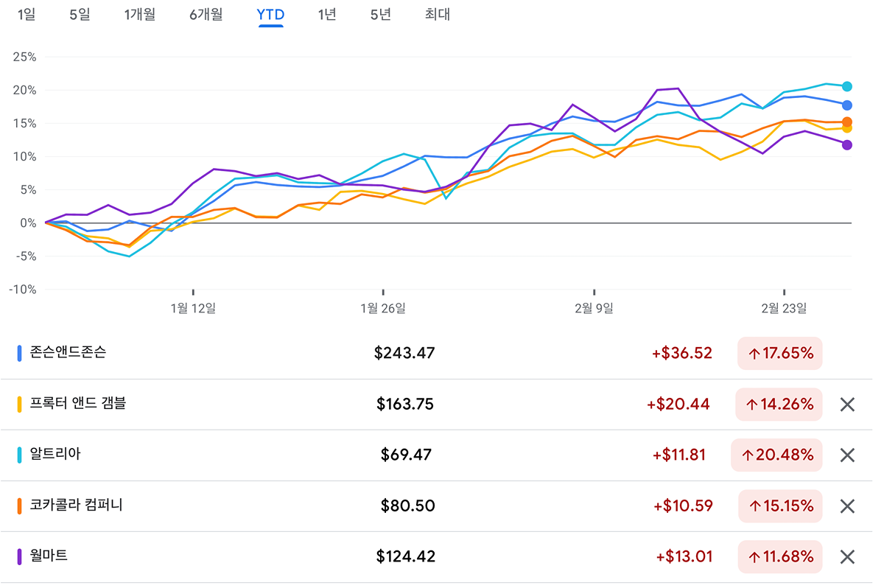Select the 1일 time range tab
Image resolution: width=884 pixels, height=588 pixels.
pos(27,15)
